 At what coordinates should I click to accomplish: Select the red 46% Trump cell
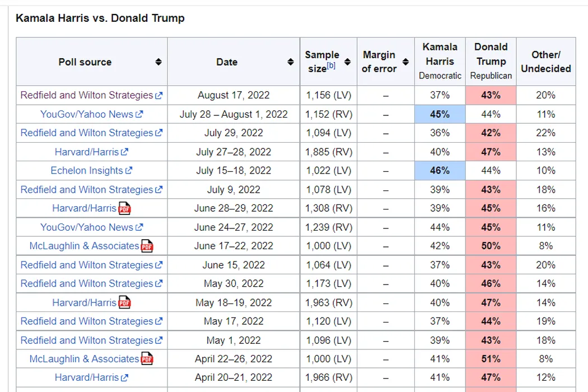click(491, 283)
